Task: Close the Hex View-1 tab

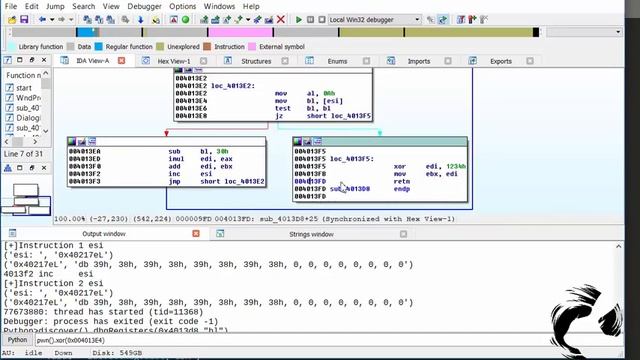Action: click(203, 61)
